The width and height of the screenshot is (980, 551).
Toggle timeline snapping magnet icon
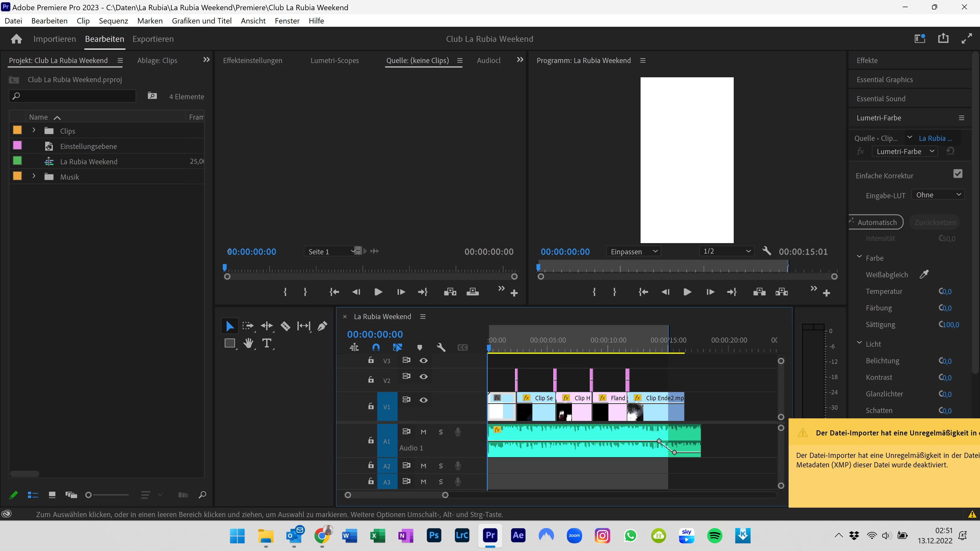376,347
